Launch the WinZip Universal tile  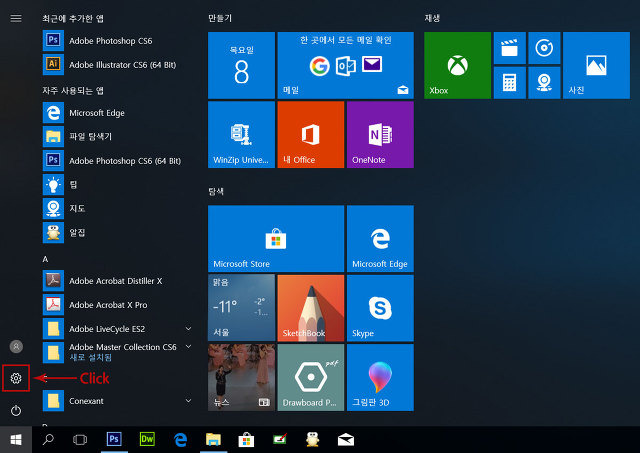click(241, 135)
